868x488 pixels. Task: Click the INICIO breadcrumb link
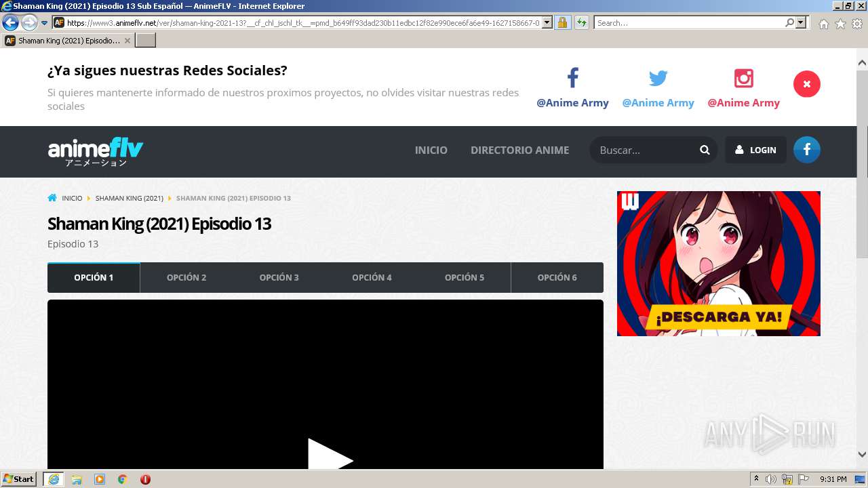point(72,199)
